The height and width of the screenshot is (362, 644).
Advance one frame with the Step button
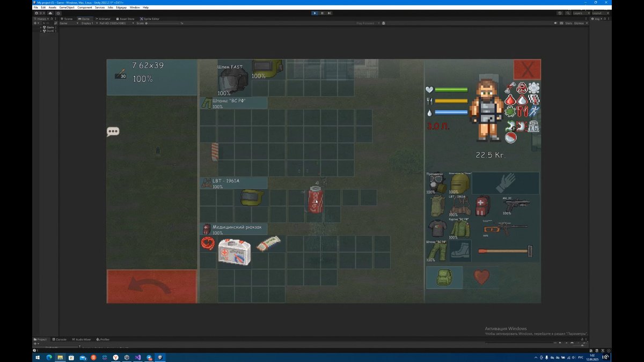tap(329, 13)
